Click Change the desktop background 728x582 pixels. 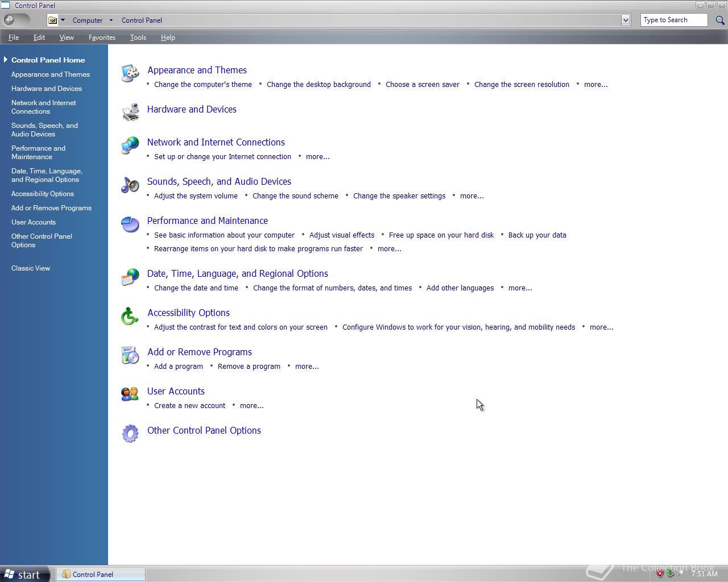point(318,84)
